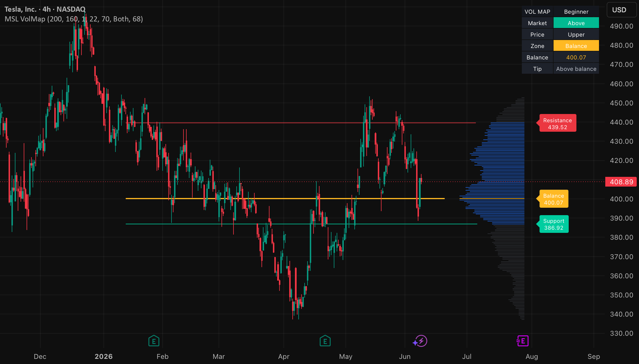Click the yellow balance horizontal line

pos(285,198)
